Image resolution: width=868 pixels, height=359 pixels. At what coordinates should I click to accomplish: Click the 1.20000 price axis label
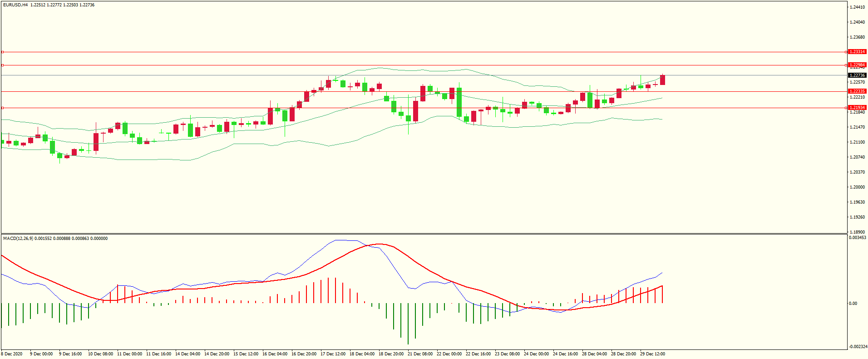pos(857,187)
